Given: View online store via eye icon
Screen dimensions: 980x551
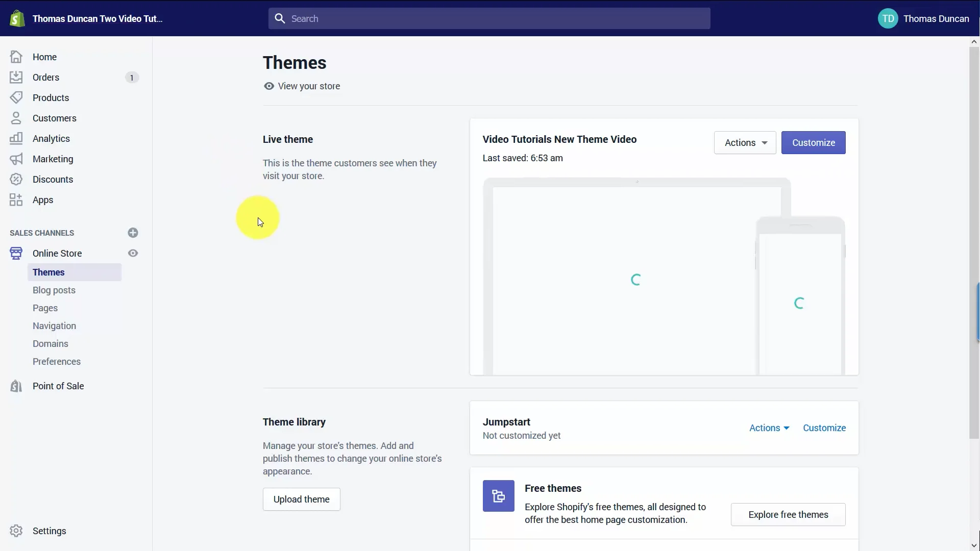Looking at the screenshot, I should [133, 253].
